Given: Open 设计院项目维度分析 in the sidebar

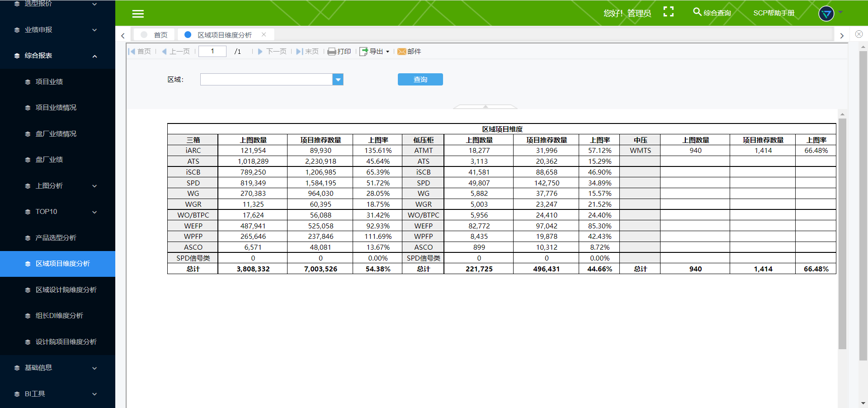Looking at the screenshot, I should [x=57, y=342].
